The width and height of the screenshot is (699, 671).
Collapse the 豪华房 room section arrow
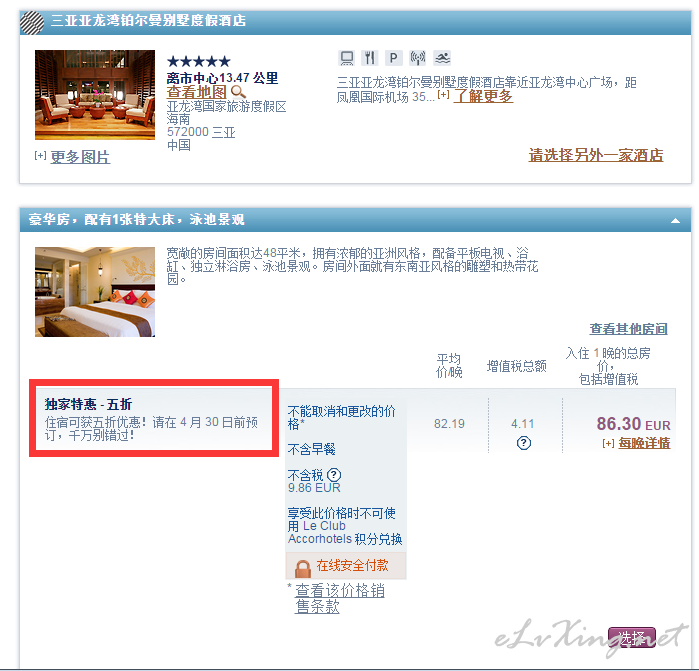tap(675, 220)
